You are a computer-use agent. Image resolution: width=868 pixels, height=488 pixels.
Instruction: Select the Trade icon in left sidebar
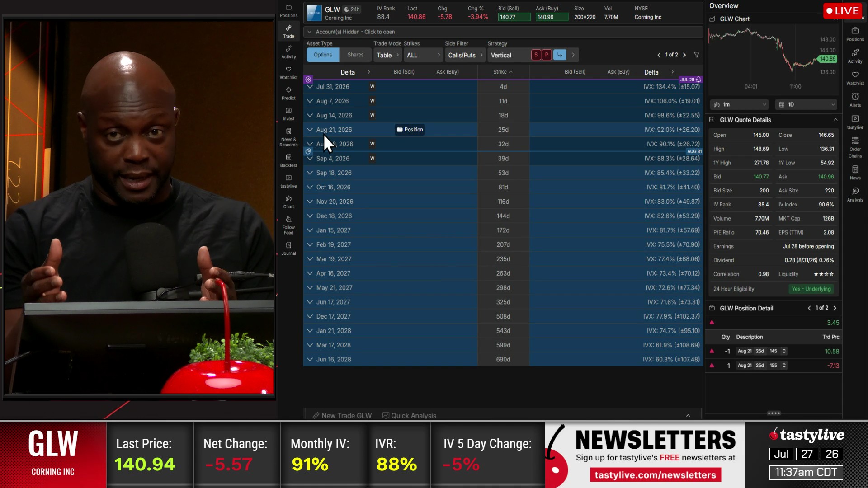[x=288, y=32]
